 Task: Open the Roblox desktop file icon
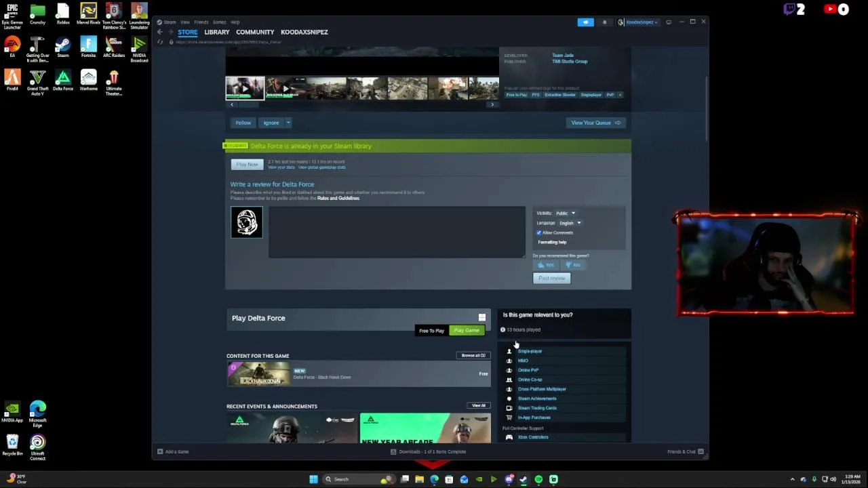(x=63, y=15)
